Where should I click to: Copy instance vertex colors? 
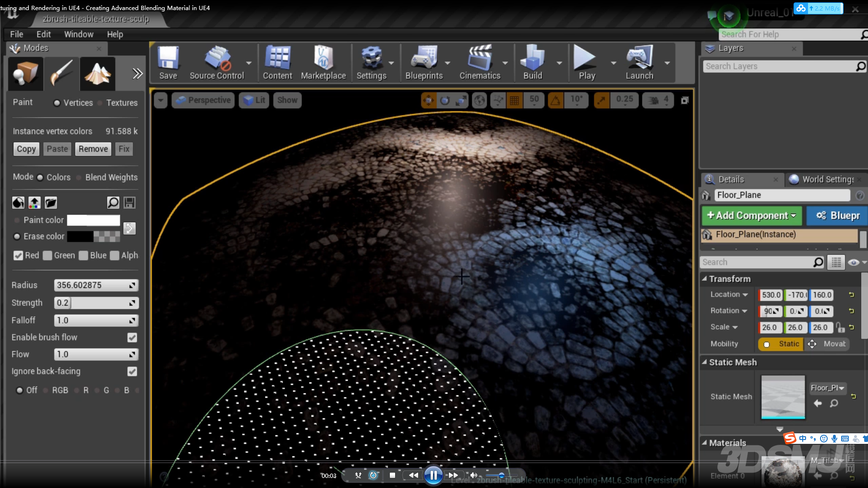point(26,149)
